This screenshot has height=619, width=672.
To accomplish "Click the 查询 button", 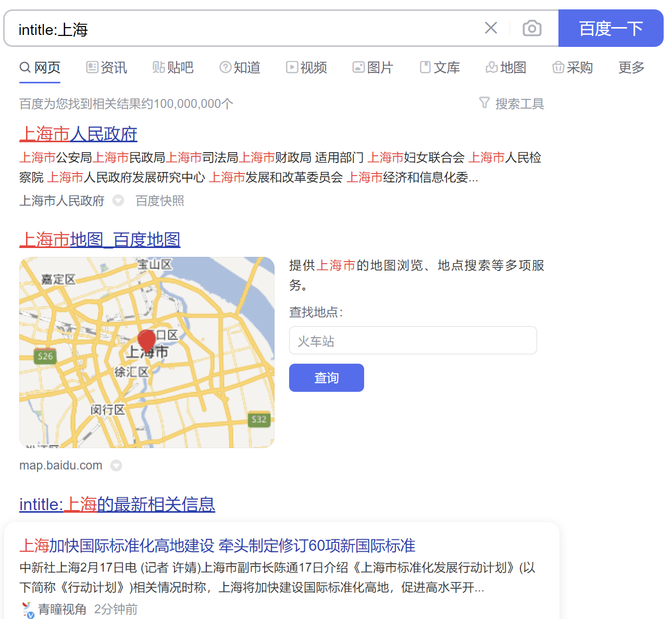I will tap(327, 378).
